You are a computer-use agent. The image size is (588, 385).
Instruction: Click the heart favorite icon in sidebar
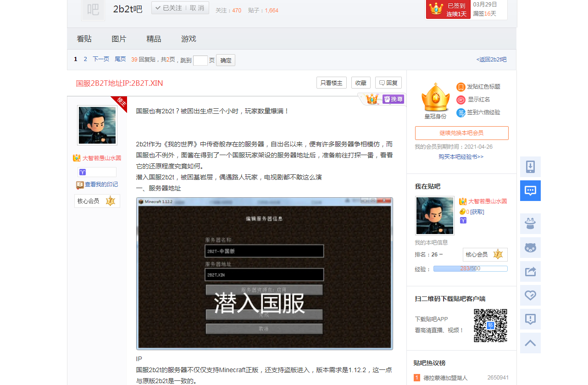(530, 295)
